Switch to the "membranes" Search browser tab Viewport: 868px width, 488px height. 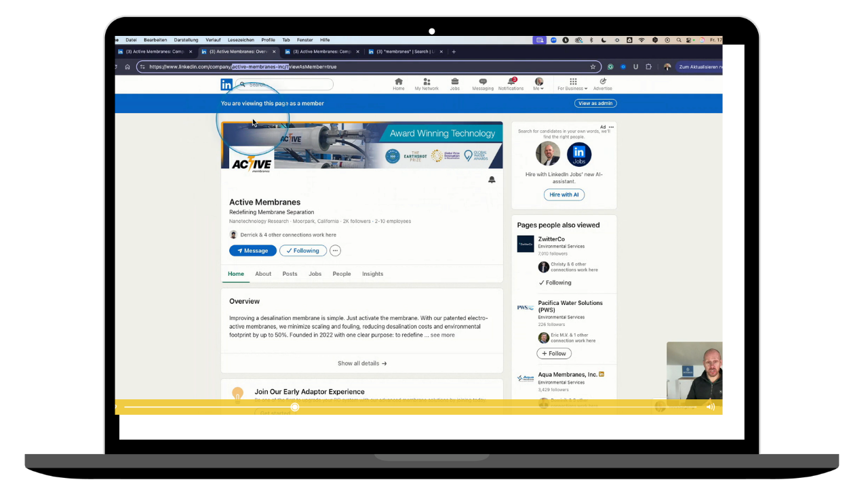(406, 52)
